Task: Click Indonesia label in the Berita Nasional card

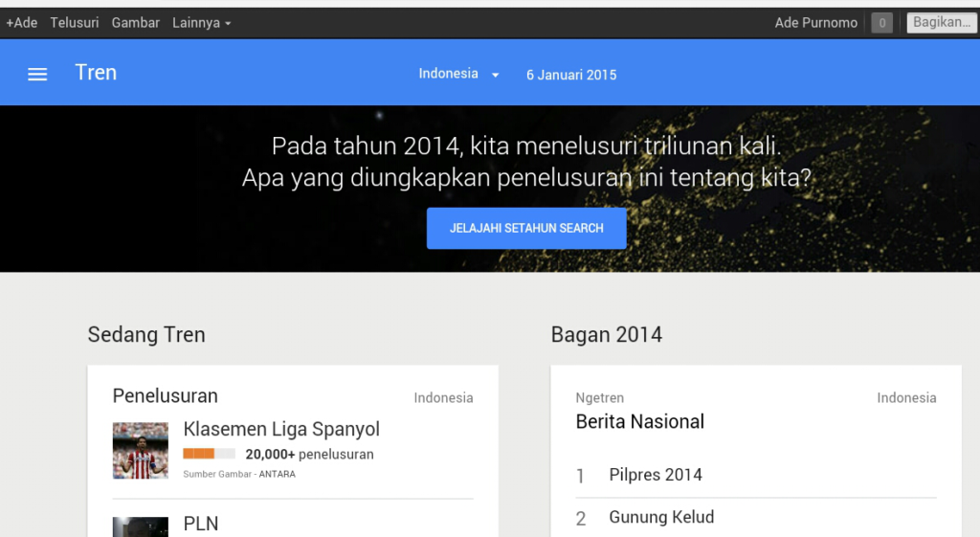Action: [x=906, y=397]
